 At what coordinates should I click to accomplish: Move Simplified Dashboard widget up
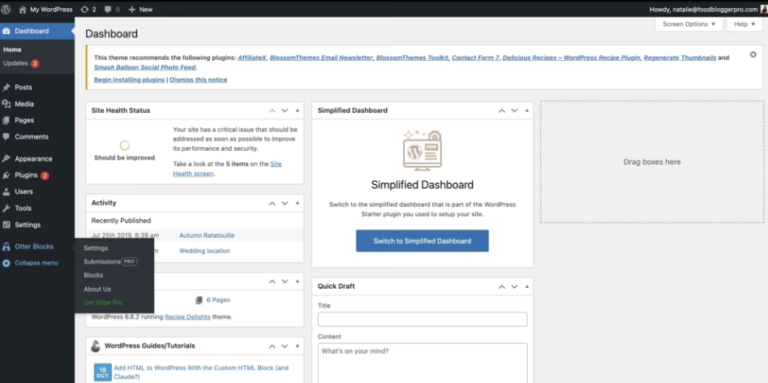(502, 111)
